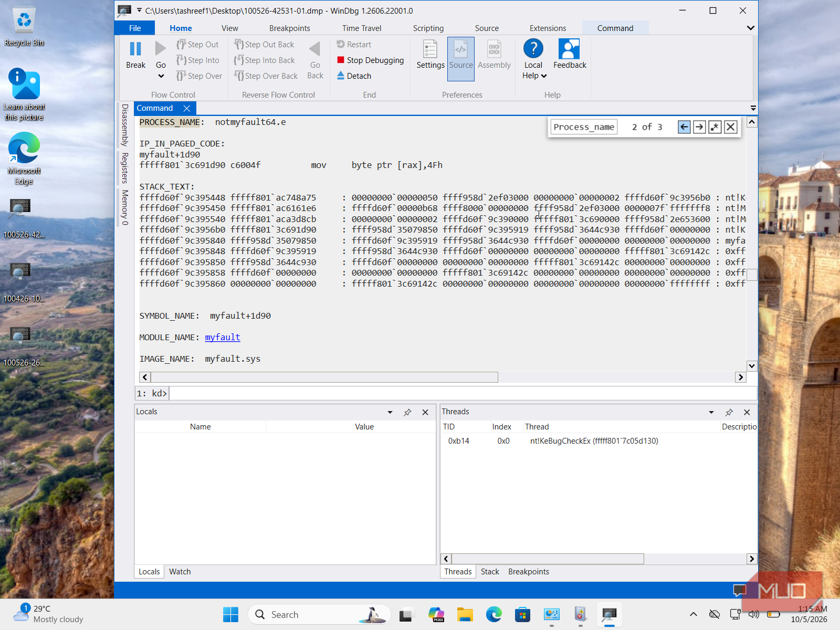Go to previous find result

click(684, 127)
